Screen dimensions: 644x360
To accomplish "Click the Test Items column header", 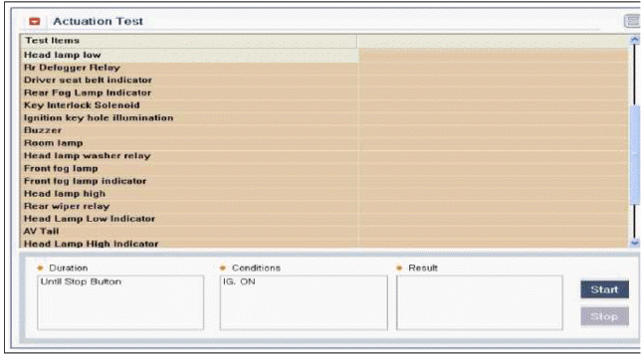I will coord(188,41).
